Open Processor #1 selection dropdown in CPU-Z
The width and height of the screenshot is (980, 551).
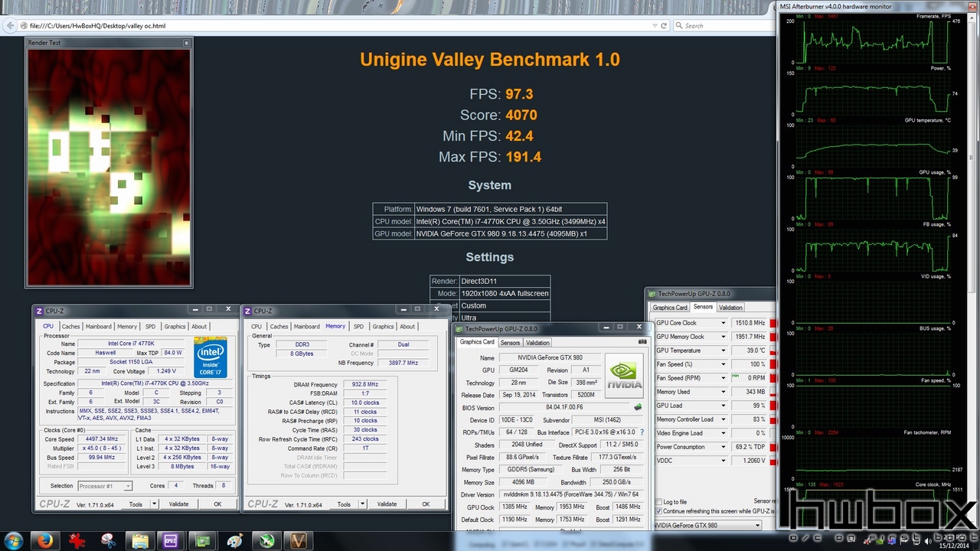click(105, 486)
